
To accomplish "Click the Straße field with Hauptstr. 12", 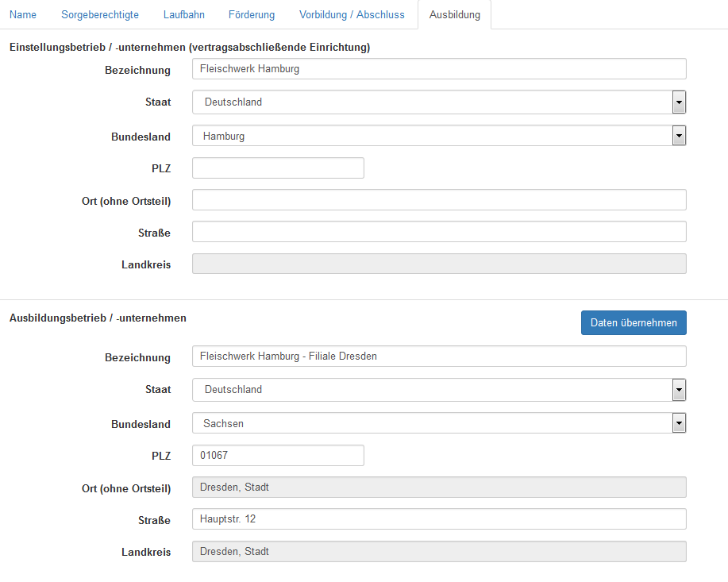I will 439,519.
